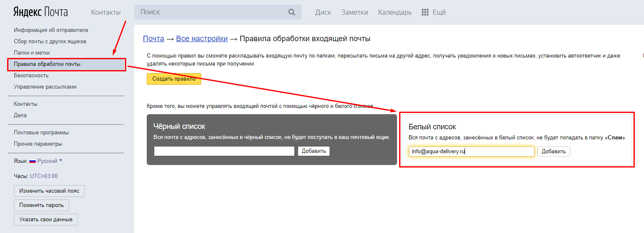Image resolution: width=644 pixels, height=233 pixels.
Task: Expand the language dropdown arrow
Action: pos(61,160)
